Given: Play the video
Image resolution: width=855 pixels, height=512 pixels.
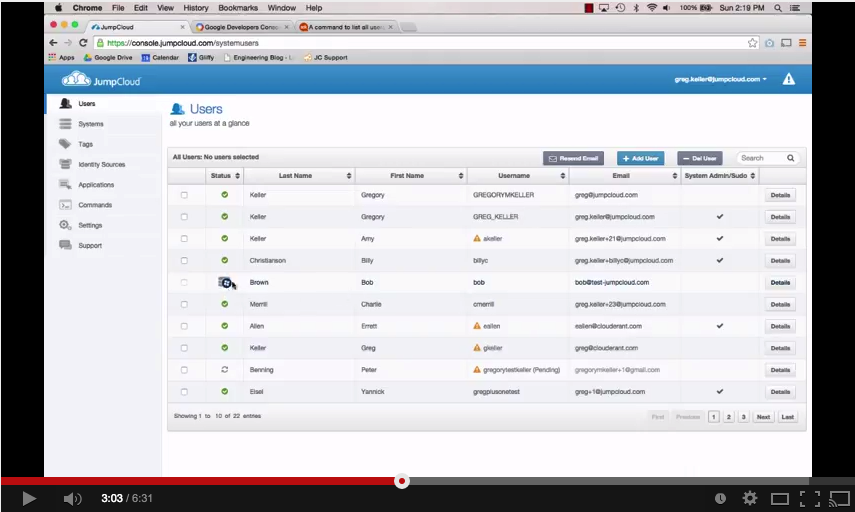Looking at the screenshot, I should 29,498.
